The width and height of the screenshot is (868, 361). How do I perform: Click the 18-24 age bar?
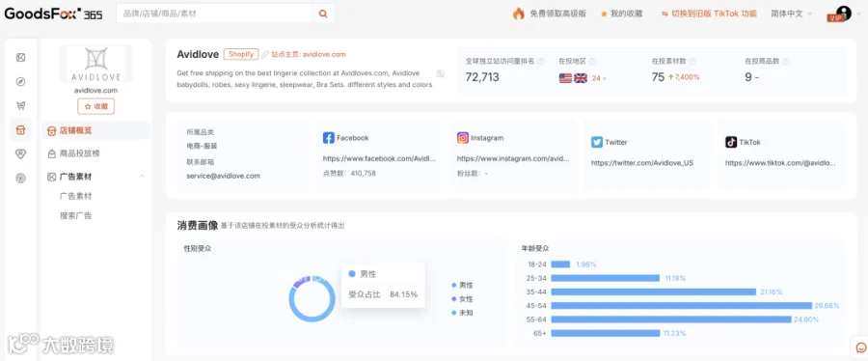pyautogui.click(x=560, y=264)
